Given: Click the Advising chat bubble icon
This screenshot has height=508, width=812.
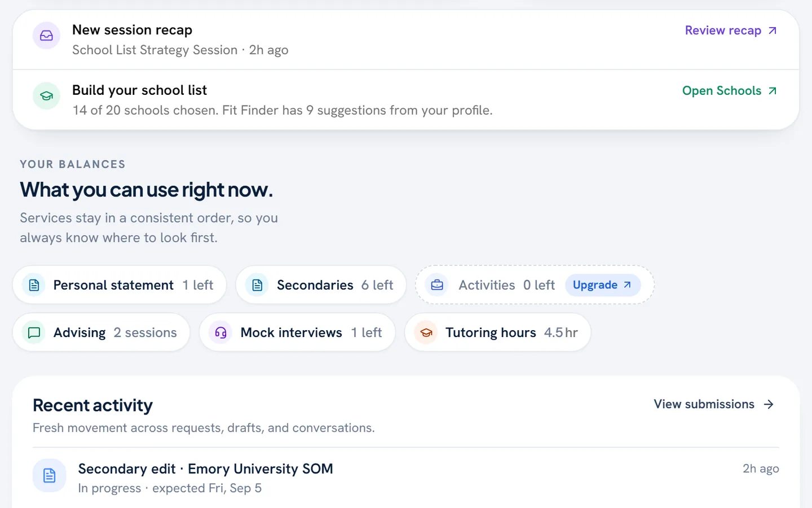Looking at the screenshot, I should (34, 332).
